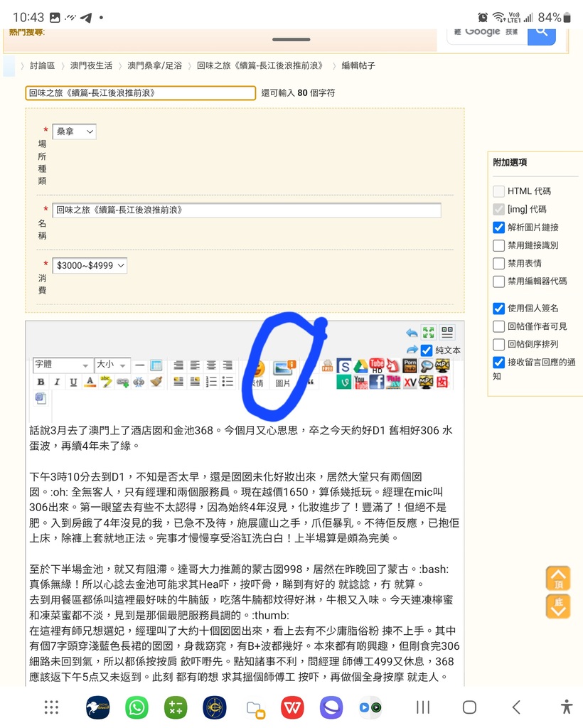The width and height of the screenshot is (583, 728).
Task: Click the Facebook embed icon
Action: 378,382
